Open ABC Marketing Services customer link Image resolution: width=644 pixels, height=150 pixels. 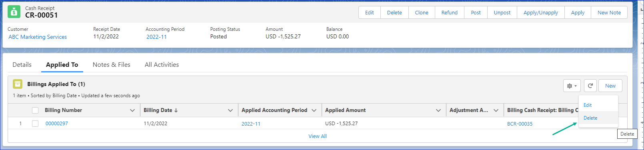point(38,37)
